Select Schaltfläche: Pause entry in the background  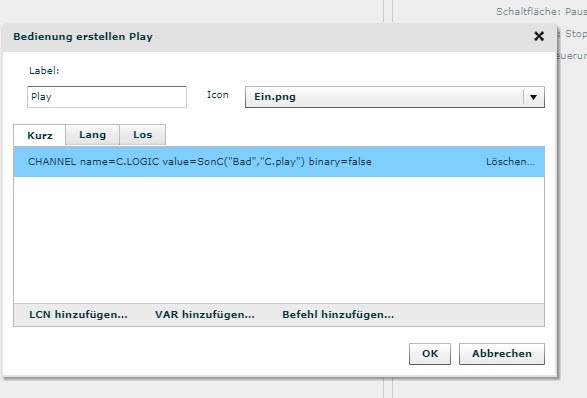coord(541,12)
